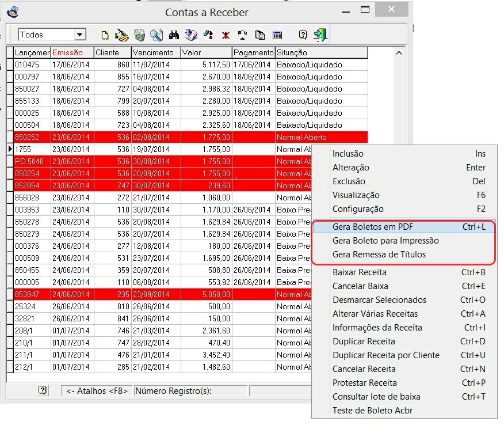Click the Vencimento column header
Viewport: 504px width, 448px height.
coord(156,52)
